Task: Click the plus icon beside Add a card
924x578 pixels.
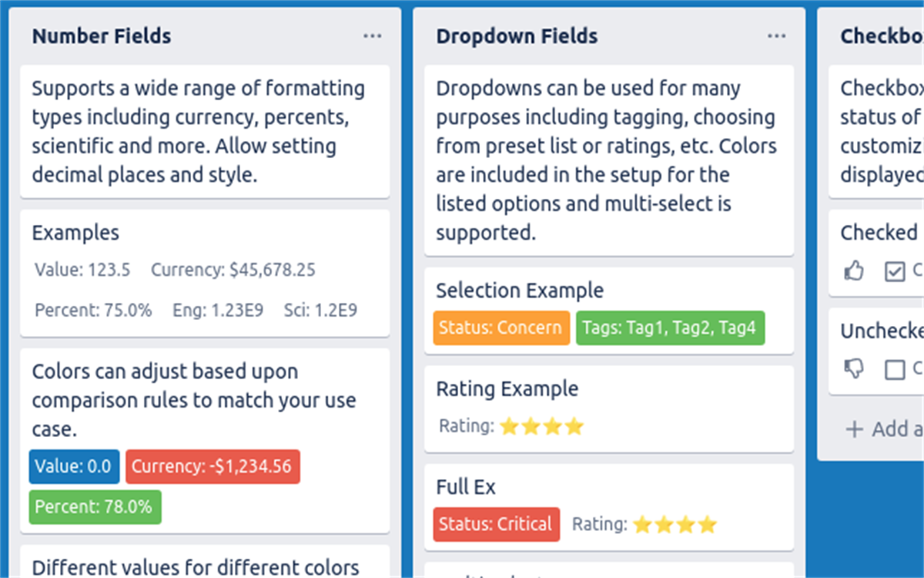Action: pyautogui.click(x=855, y=428)
